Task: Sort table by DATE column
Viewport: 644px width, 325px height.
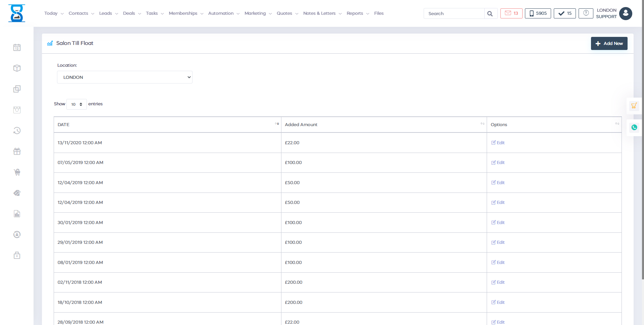Action: click(x=167, y=125)
